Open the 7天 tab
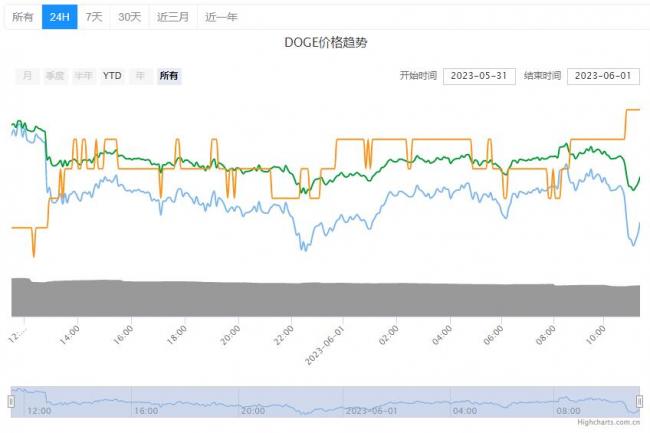The height and width of the screenshot is (433, 650). 93,17
